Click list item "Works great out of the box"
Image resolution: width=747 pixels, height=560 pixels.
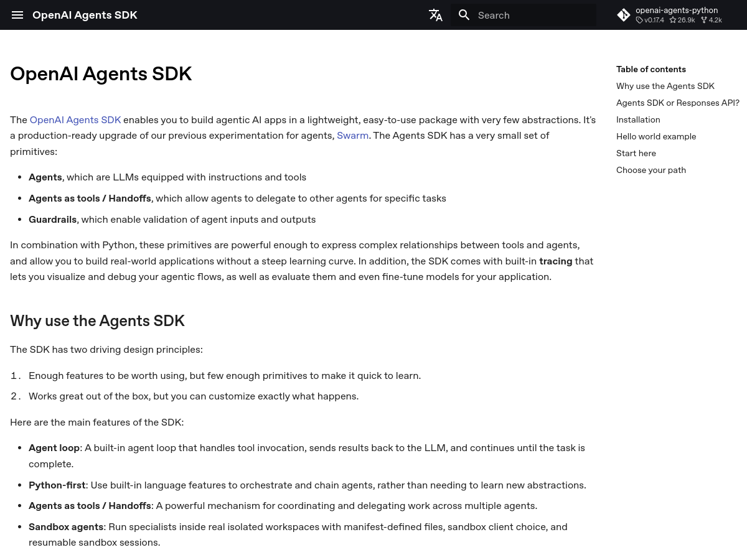click(x=194, y=396)
